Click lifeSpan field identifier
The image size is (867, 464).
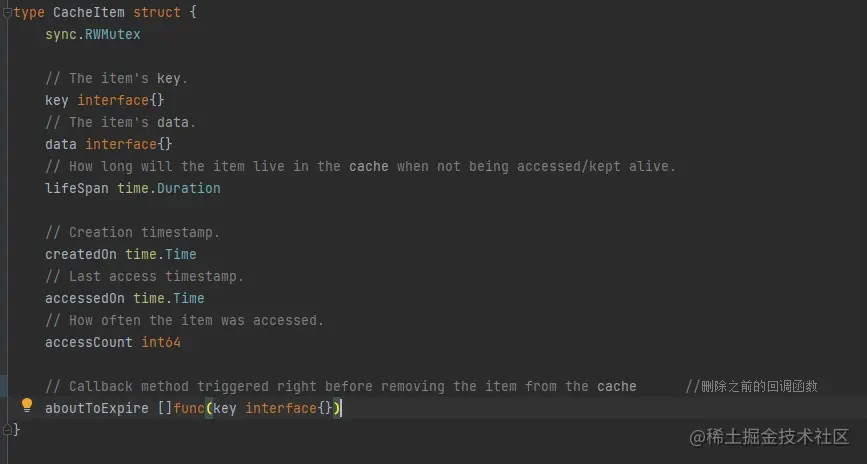click(77, 188)
